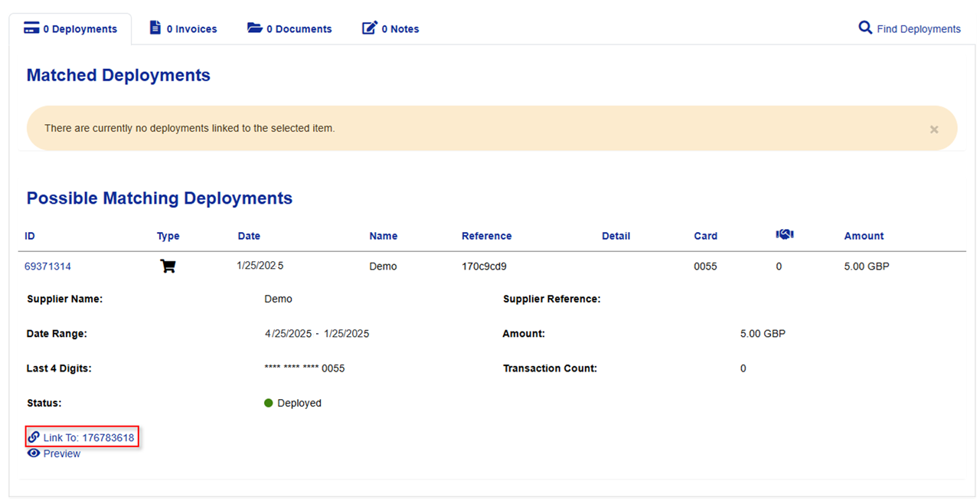The height and width of the screenshot is (504, 980).
Task: Click the Preview link
Action: [x=54, y=453]
